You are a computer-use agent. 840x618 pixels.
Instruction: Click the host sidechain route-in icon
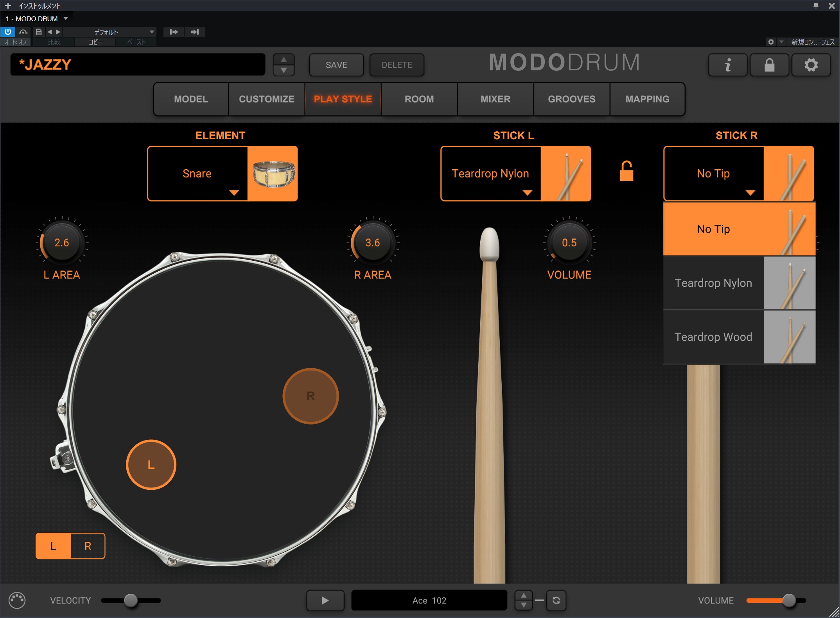coord(174,32)
